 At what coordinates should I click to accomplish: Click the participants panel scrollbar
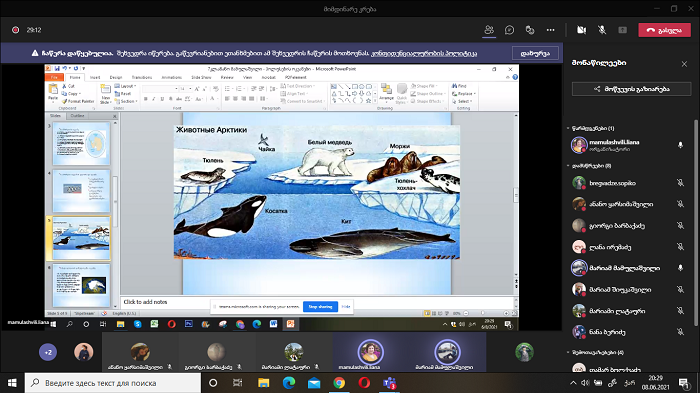click(x=696, y=223)
